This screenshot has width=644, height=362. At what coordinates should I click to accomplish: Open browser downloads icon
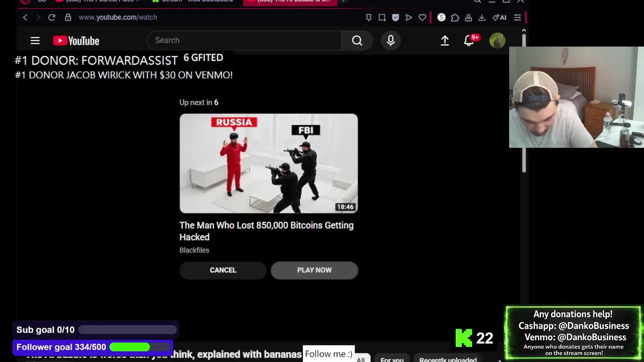coord(481,18)
